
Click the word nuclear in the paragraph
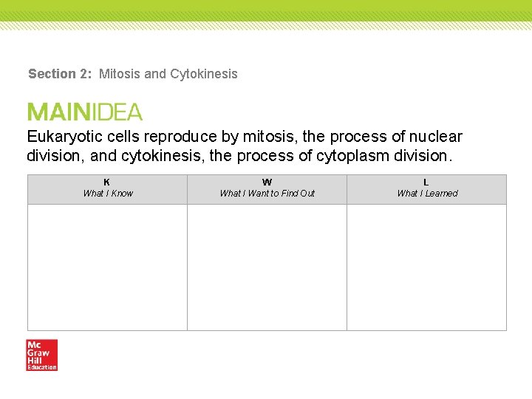point(436,137)
